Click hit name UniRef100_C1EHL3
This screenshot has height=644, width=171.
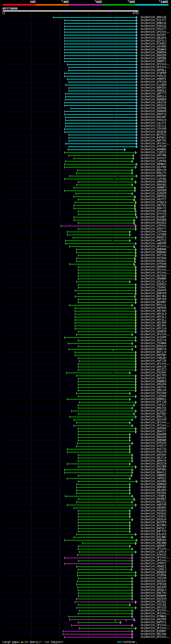tap(153, 570)
